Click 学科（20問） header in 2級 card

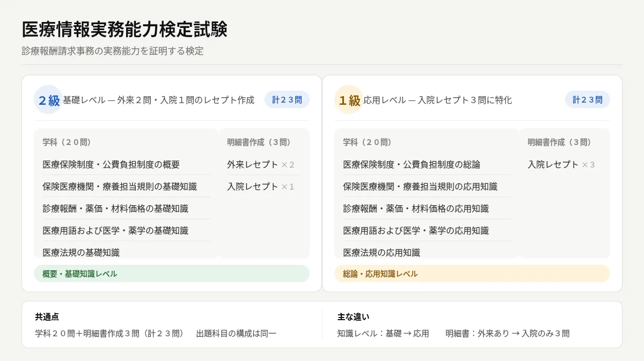(67, 142)
